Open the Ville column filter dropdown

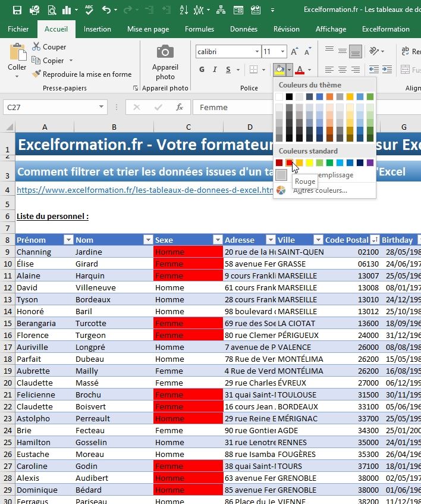(x=318, y=240)
